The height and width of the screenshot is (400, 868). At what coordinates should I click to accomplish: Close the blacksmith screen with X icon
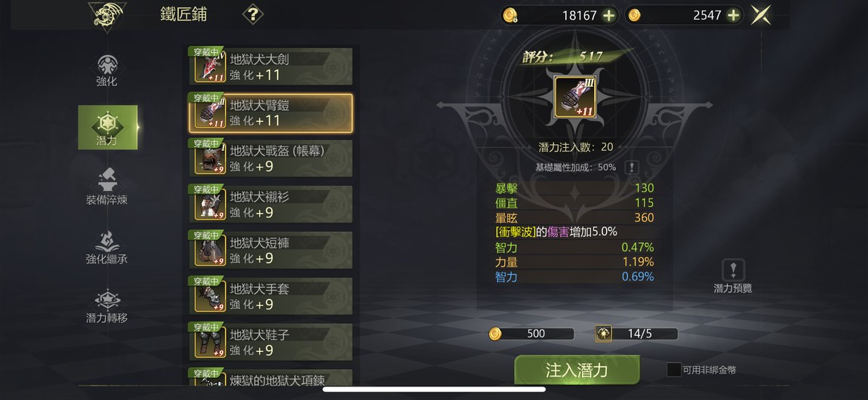761,15
